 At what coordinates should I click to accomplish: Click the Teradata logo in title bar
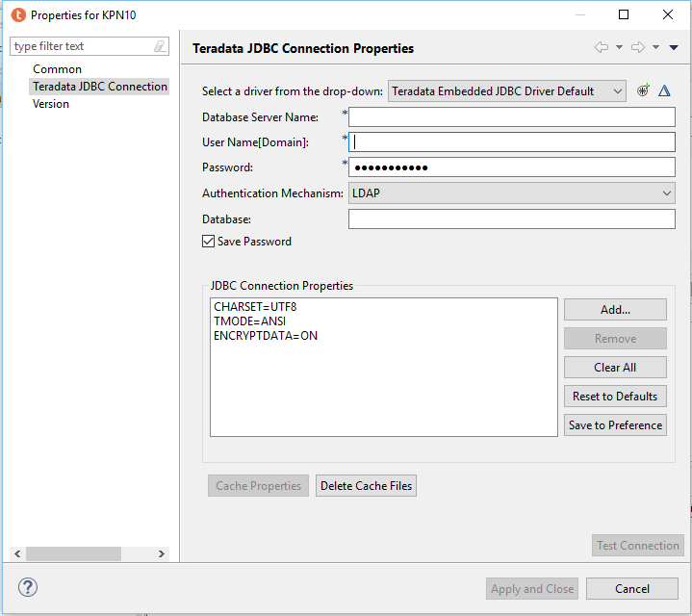point(18,15)
